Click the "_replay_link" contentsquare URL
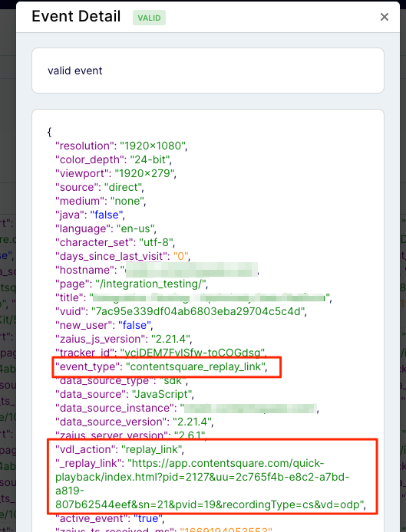Image resolution: width=406 pixels, height=532 pixels. (210, 484)
